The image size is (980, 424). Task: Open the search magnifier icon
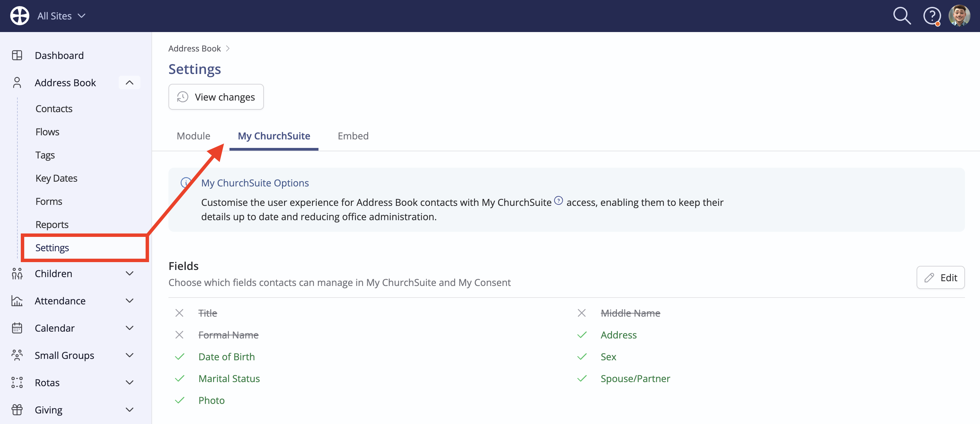pyautogui.click(x=902, y=16)
